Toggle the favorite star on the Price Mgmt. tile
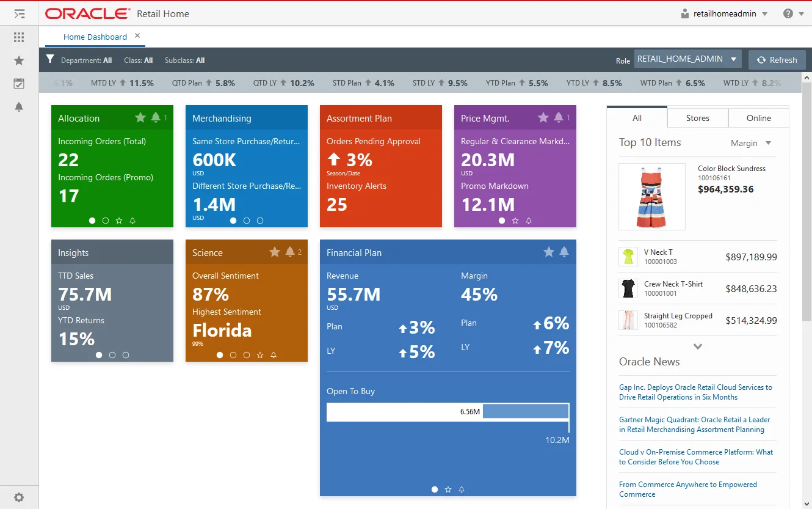812x509 pixels. 543,117
